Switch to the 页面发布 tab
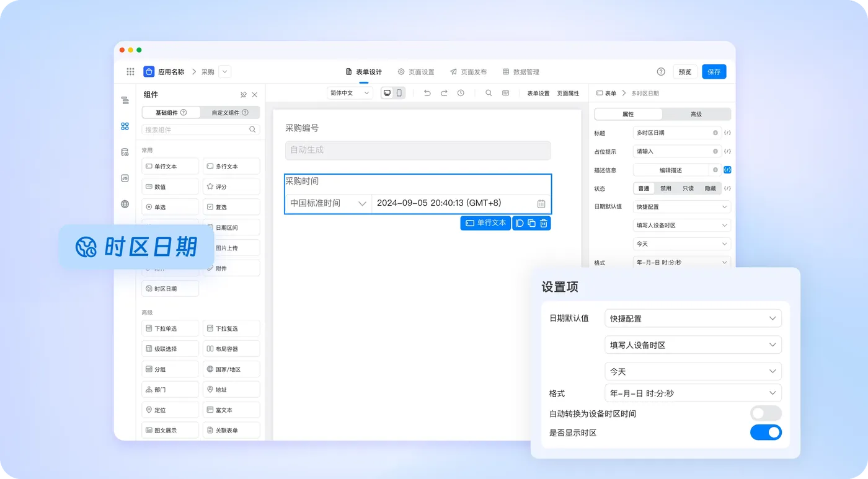 pyautogui.click(x=468, y=72)
